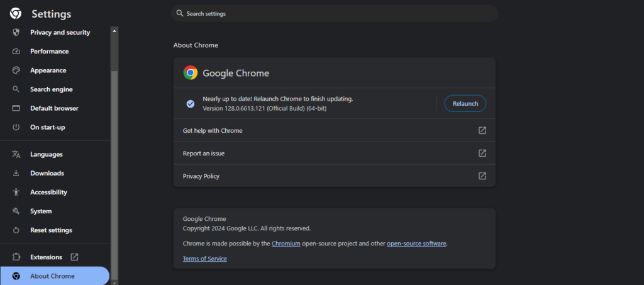This screenshot has height=285, width=644.
Task: Click the On start-up power icon
Action: 16,127
